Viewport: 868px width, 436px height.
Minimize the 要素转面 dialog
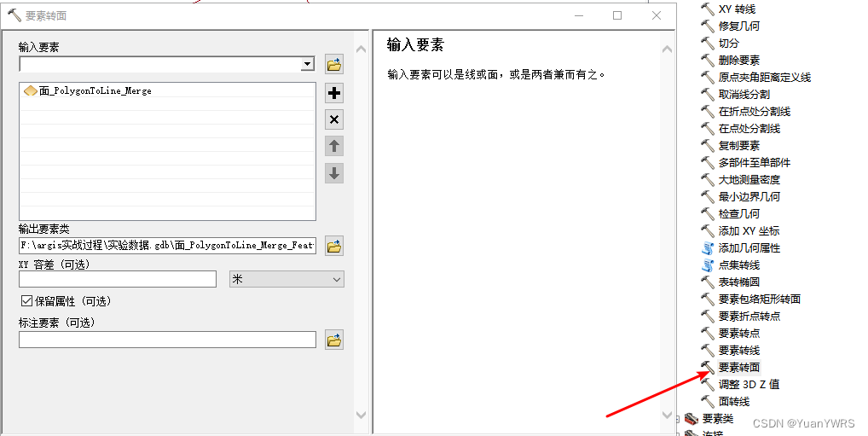[x=579, y=15]
